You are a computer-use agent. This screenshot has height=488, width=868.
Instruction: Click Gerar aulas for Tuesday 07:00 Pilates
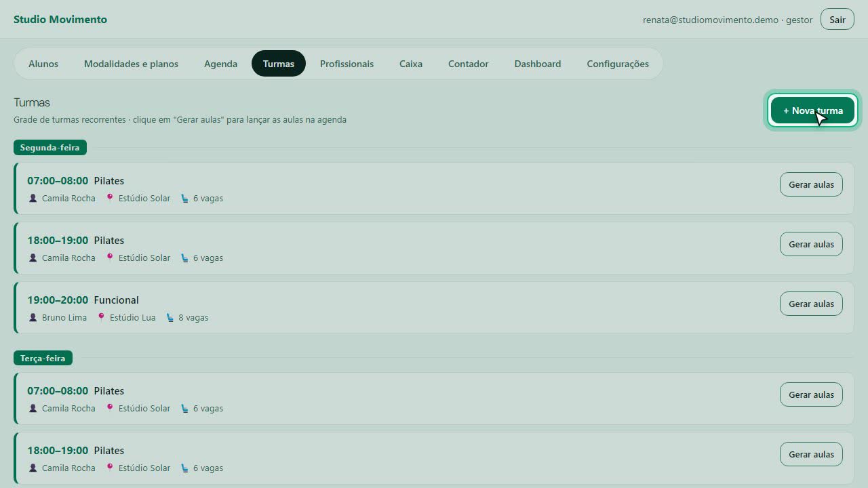(811, 394)
